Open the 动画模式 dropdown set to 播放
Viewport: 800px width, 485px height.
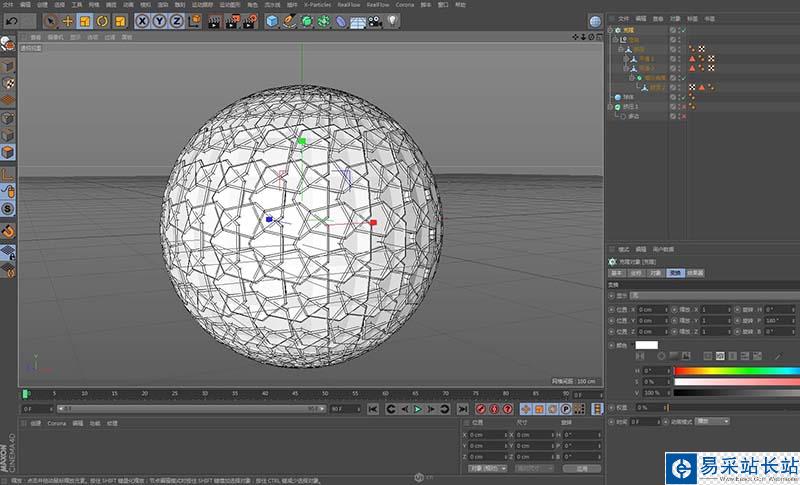(712, 422)
